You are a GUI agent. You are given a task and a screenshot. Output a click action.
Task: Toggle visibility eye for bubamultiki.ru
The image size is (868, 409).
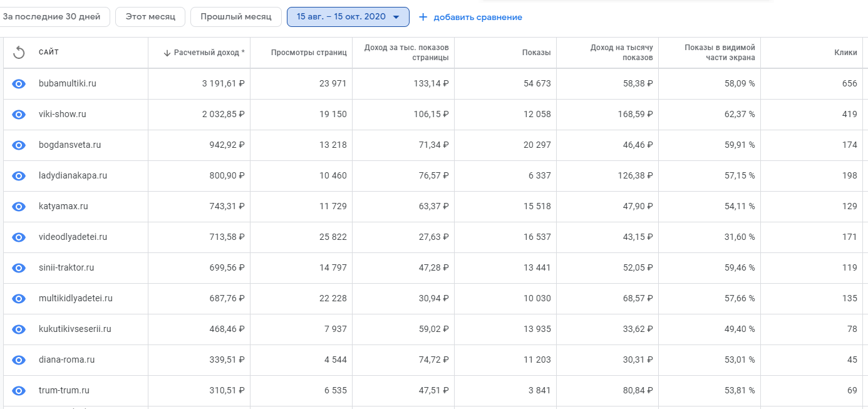point(19,83)
